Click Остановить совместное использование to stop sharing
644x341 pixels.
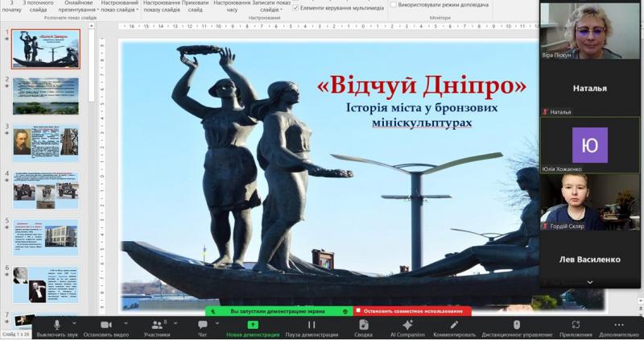pos(411,311)
